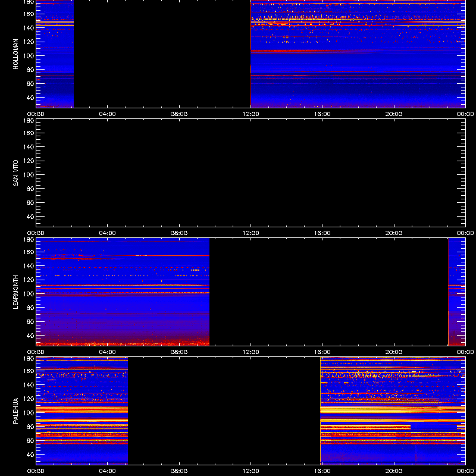Screen dimensions: 476x476
Task: Pick the 20:00 label under the San Vito panel
Action: pos(394,233)
